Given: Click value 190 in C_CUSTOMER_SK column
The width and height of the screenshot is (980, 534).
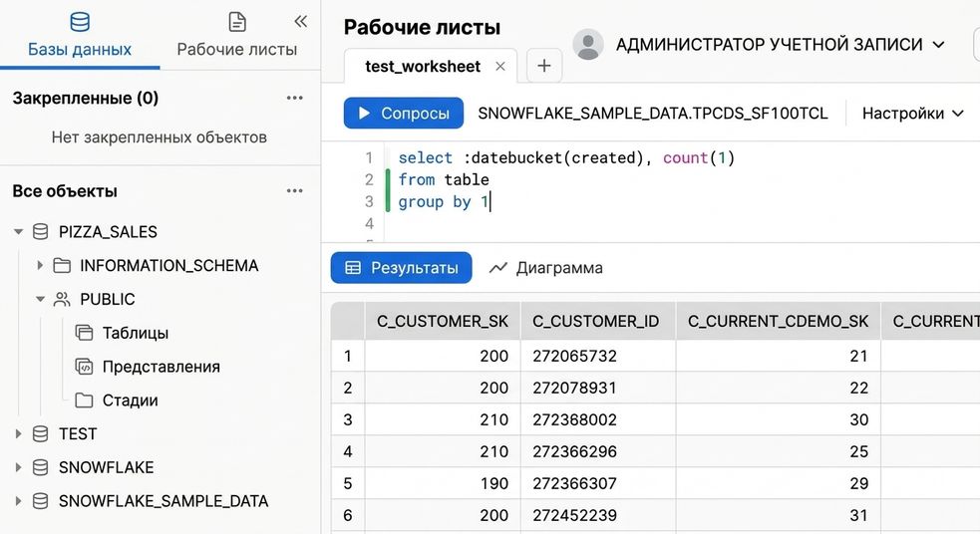Looking at the screenshot, I should (x=493, y=483).
